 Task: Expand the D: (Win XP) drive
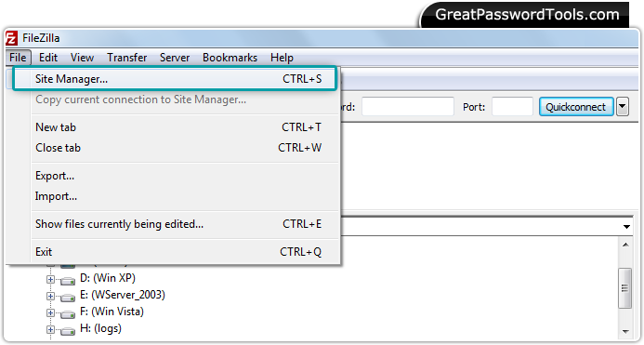pos(50,280)
